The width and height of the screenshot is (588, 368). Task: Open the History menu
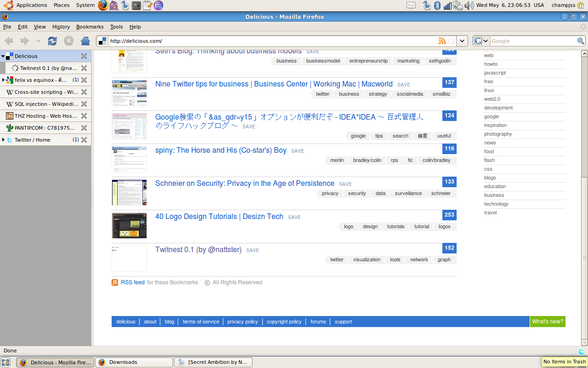(61, 27)
